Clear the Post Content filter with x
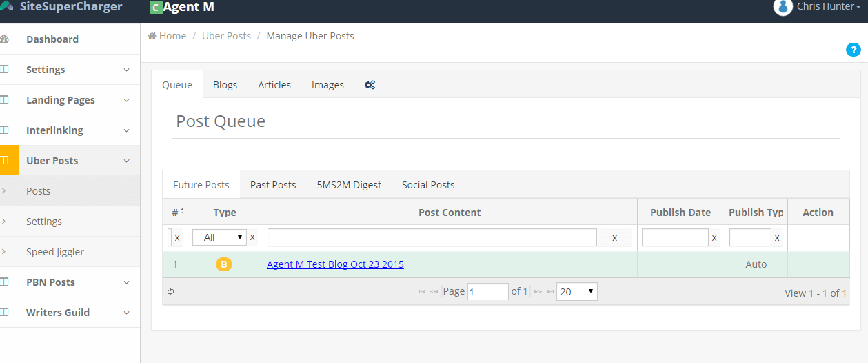This screenshot has width=868, height=363. pyautogui.click(x=614, y=237)
